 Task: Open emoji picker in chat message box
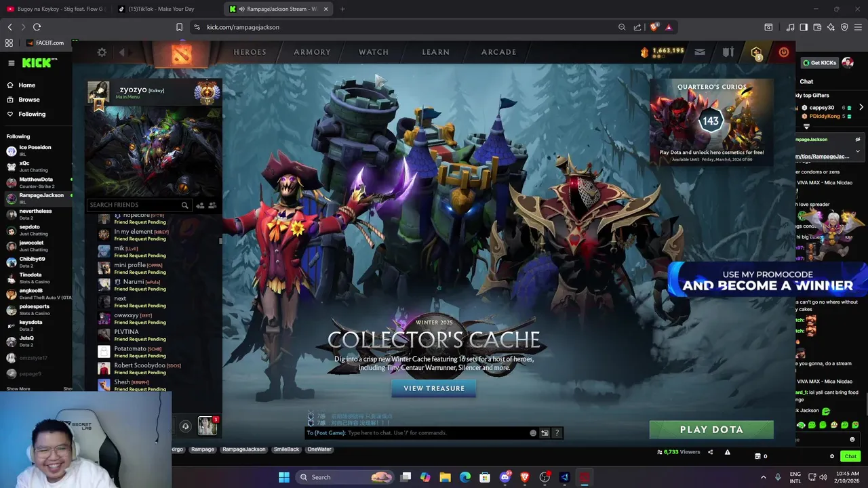(x=852, y=440)
